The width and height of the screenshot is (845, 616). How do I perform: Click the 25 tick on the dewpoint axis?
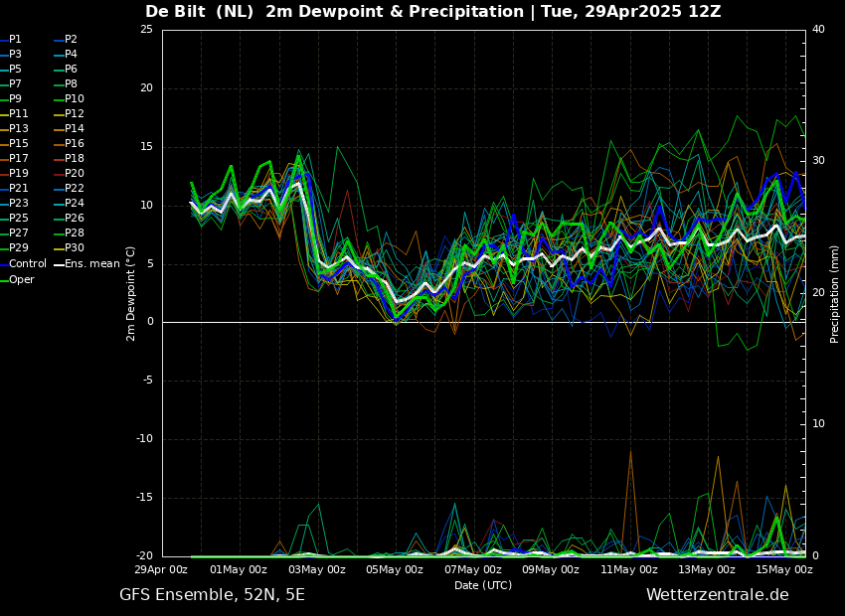pos(146,29)
